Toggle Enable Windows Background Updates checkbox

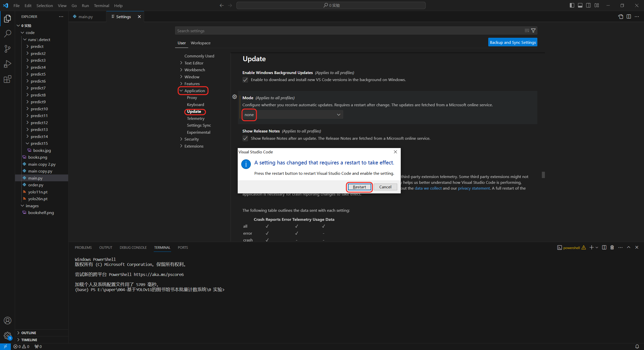click(x=245, y=80)
